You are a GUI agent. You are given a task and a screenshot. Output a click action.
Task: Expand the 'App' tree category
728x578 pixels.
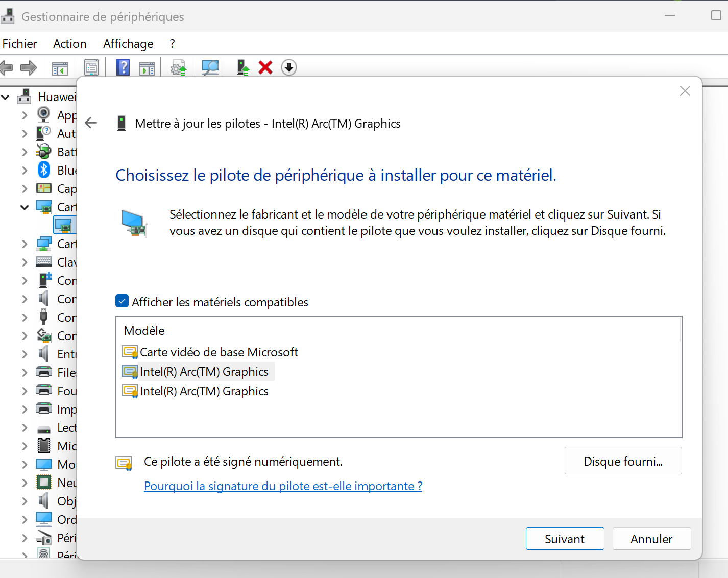pyautogui.click(x=25, y=115)
